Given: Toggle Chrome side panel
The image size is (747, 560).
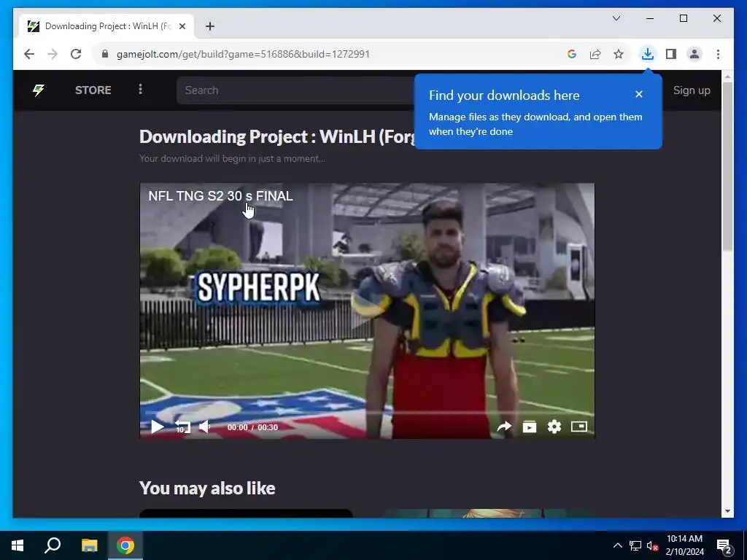Looking at the screenshot, I should pyautogui.click(x=671, y=54).
